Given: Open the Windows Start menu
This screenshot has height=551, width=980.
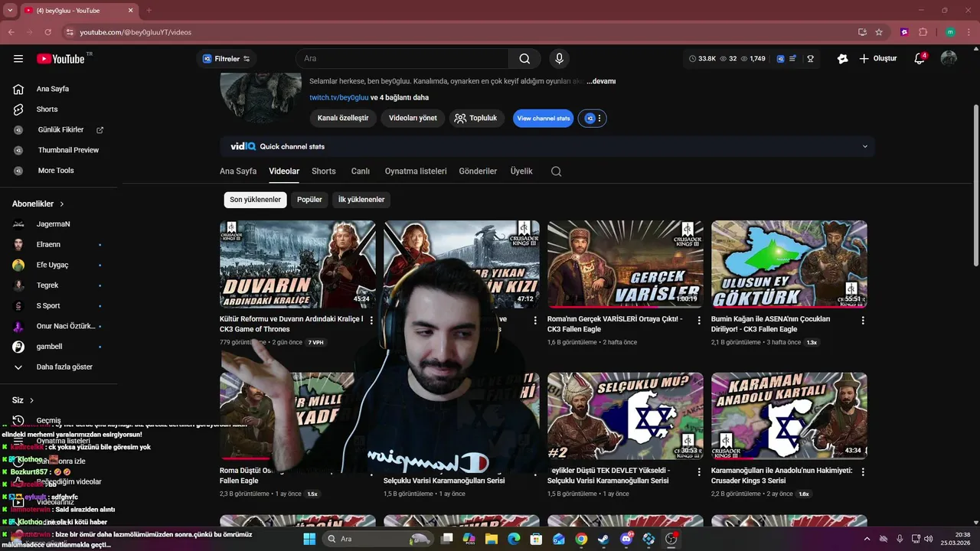Looking at the screenshot, I should [309, 539].
